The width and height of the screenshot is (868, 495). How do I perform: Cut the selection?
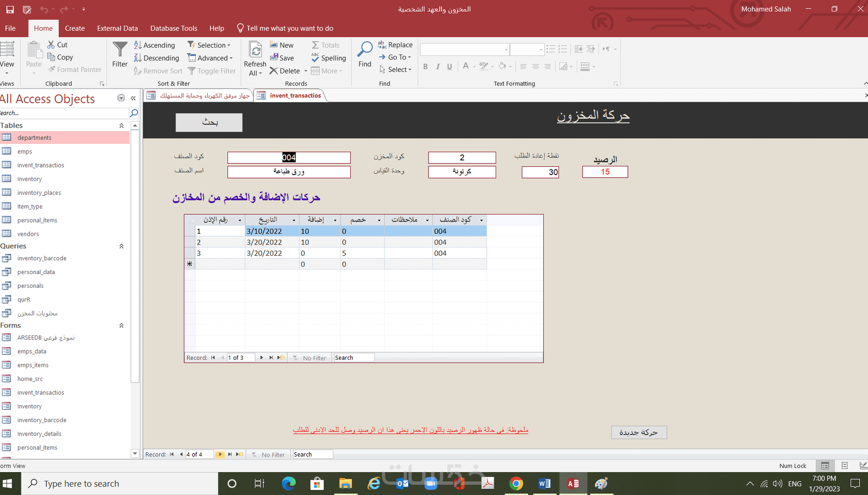coord(57,45)
